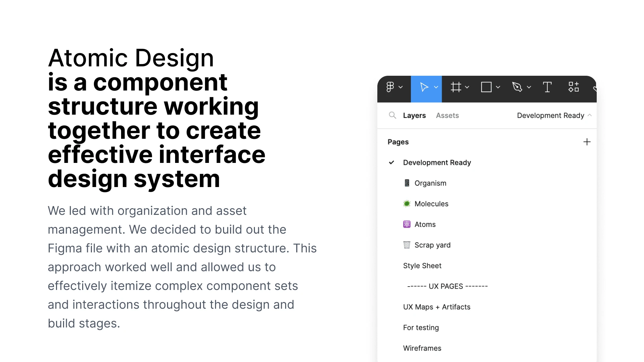Screen dimensions: 644x362
Task: Expand the Move tool dropdown chevron
Action: 436,87
